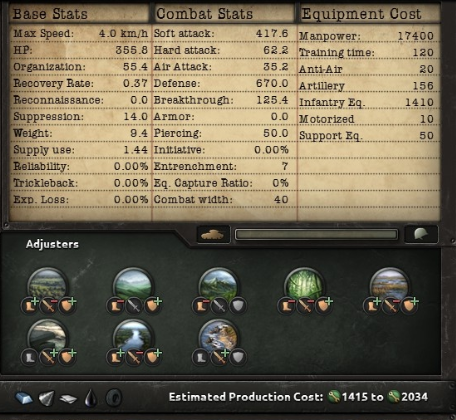Image resolution: width=456 pixels, height=420 pixels.
Task: Select the marsh terrain adjuster icon
Action: pos(390,285)
